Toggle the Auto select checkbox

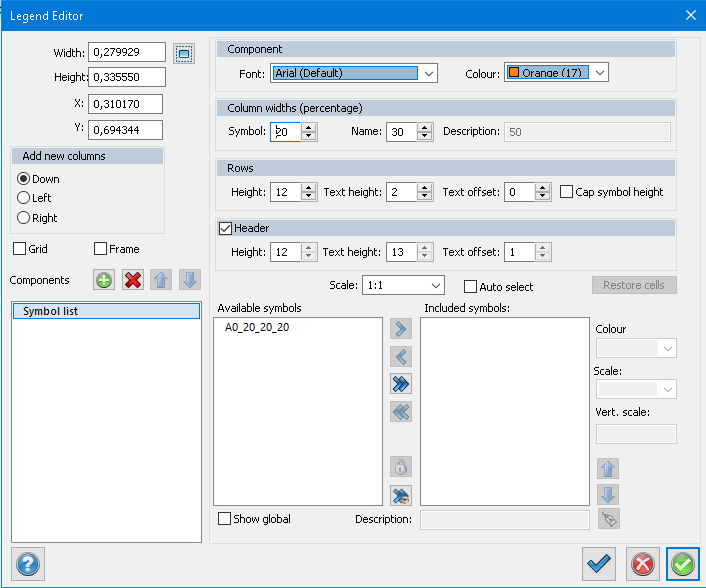tap(471, 287)
